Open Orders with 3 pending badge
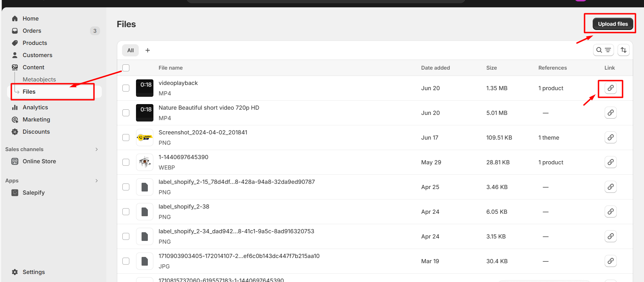Viewport: 644px width, 282px height. click(32, 31)
